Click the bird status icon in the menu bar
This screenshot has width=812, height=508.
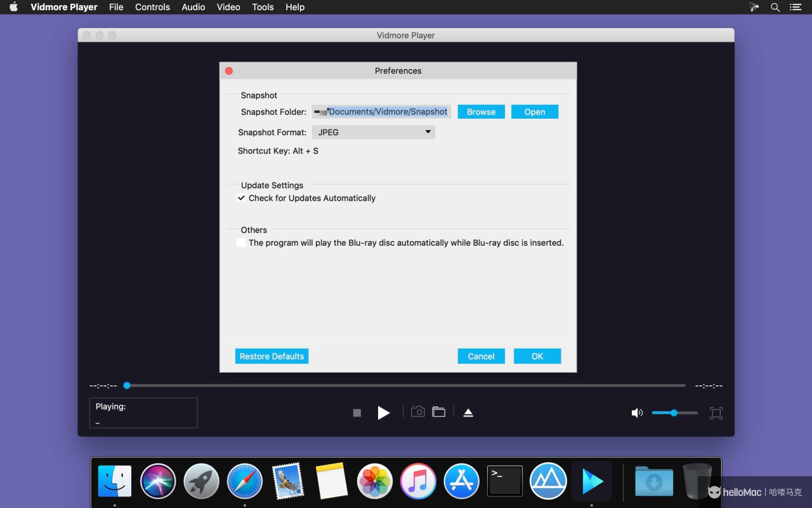click(x=754, y=7)
